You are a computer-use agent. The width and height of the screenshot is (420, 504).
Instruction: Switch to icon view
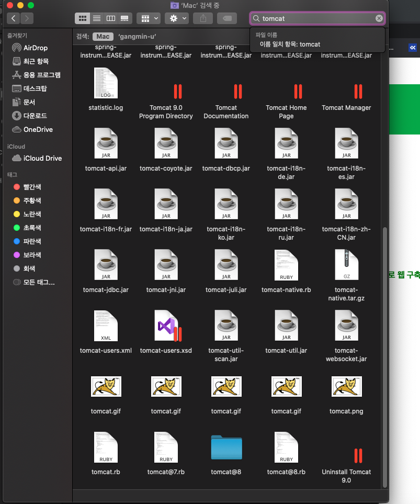[82, 18]
